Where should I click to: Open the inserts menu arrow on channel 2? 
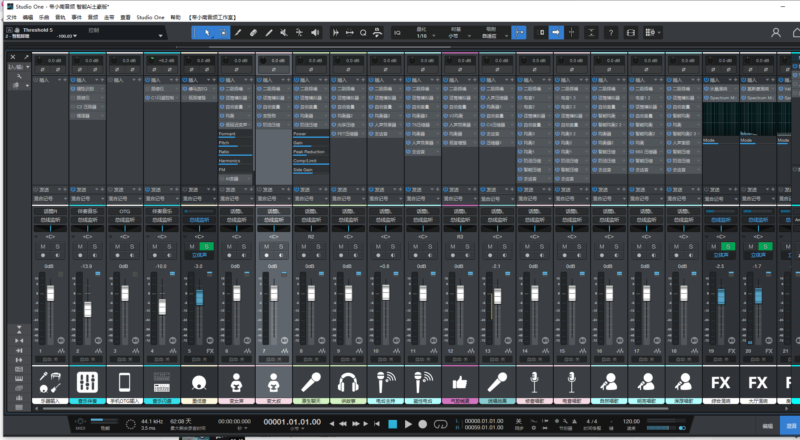click(96, 80)
